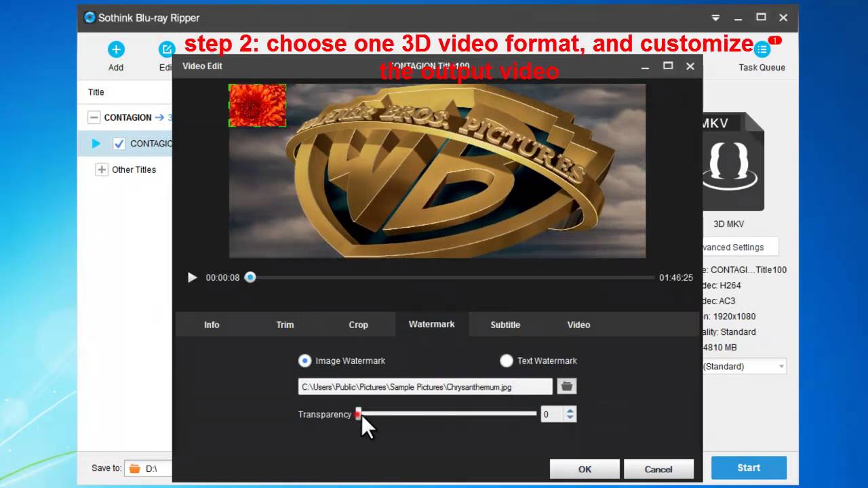868x488 pixels.
Task: Click the transparency value field
Action: coord(553,414)
